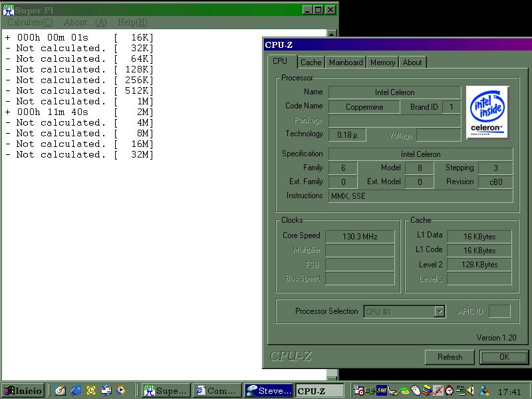532x399 pixels.
Task: Switch to the Cache tab
Action: point(311,63)
